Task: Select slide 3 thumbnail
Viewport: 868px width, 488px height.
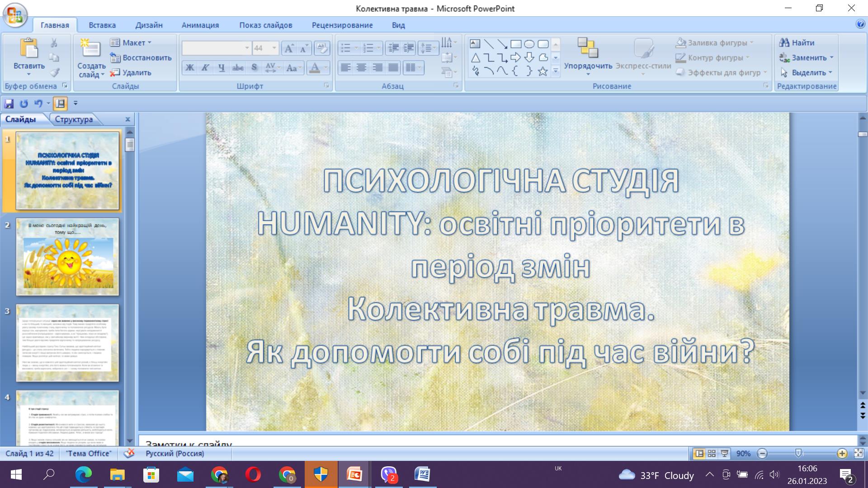Action: click(67, 343)
